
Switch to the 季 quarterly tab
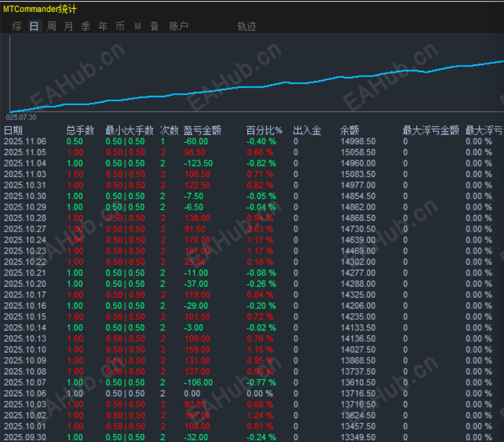click(x=86, y=26)
